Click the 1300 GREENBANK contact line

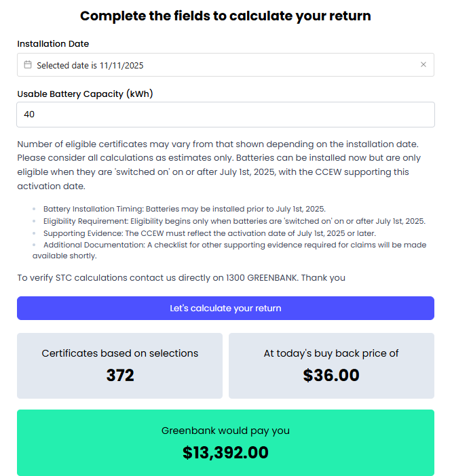tap(181, 277)
